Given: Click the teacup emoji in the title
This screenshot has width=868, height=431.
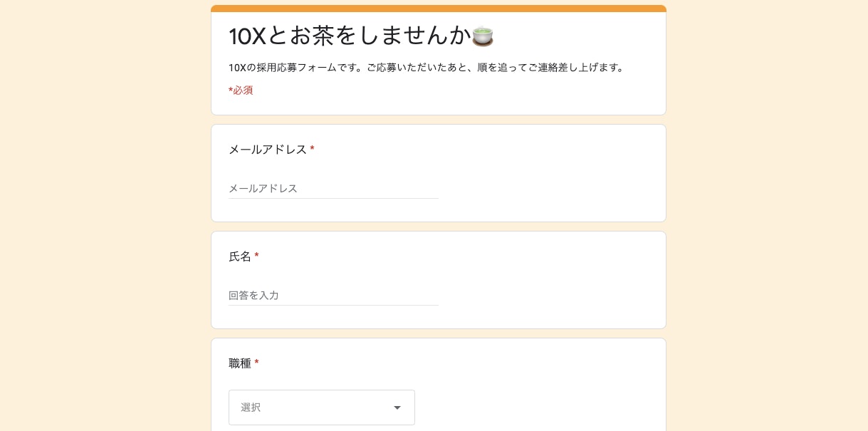Looking at the screenshot, I should click(x=483, y=36).
